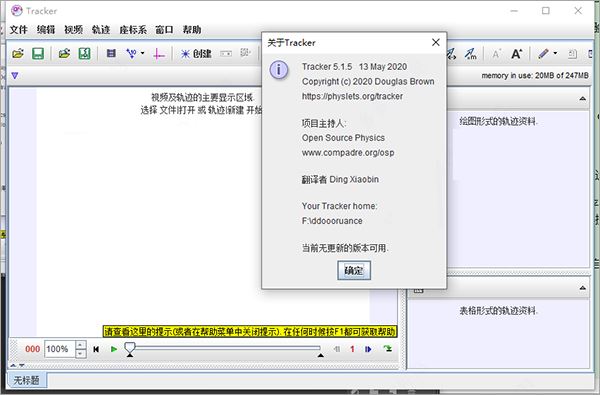600x395 pixels.
Task: Click the www.compadre.org/osp text
Action: (x=348, y=153)
